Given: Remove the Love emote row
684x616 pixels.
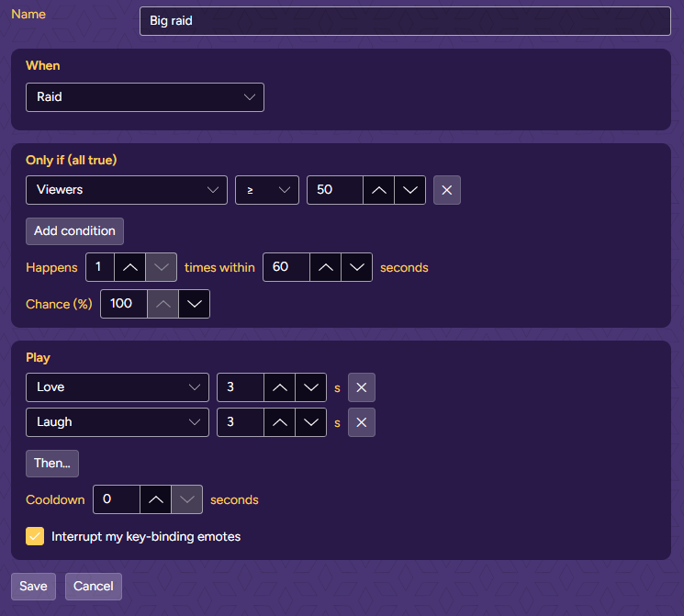Looking at the screenshot, I should pos(361,387).
